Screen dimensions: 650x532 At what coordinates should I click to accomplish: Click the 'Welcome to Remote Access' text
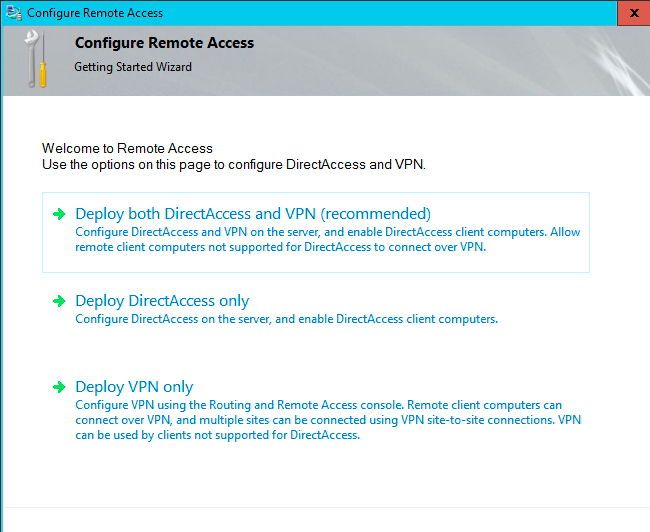point(127,148)
